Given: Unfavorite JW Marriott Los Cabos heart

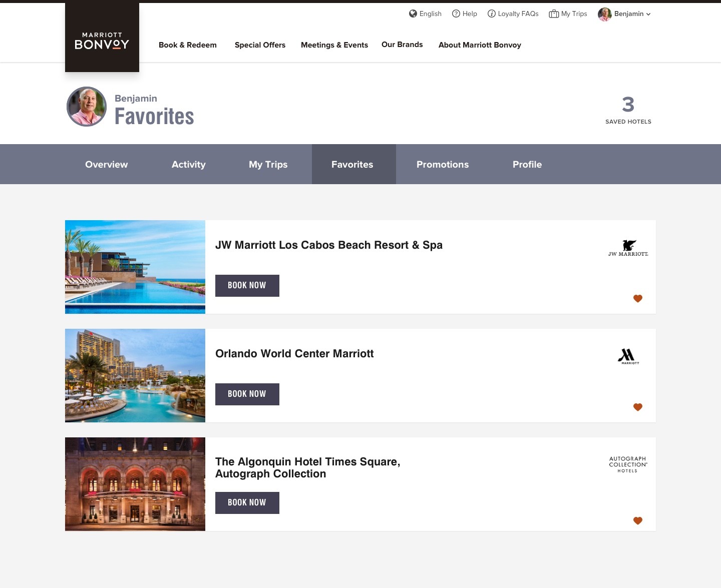Looking at the screenshot, I should [638, 299].
